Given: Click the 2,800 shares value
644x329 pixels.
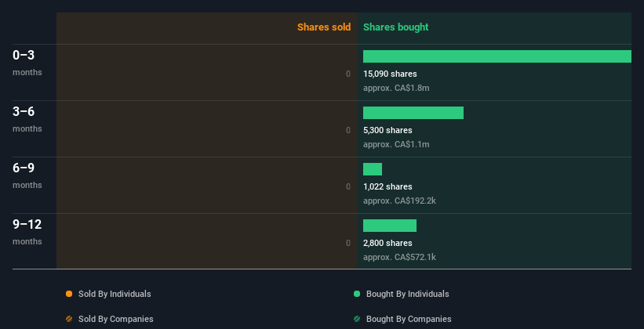Looking at the screenshot, I should tap(387, 243).
